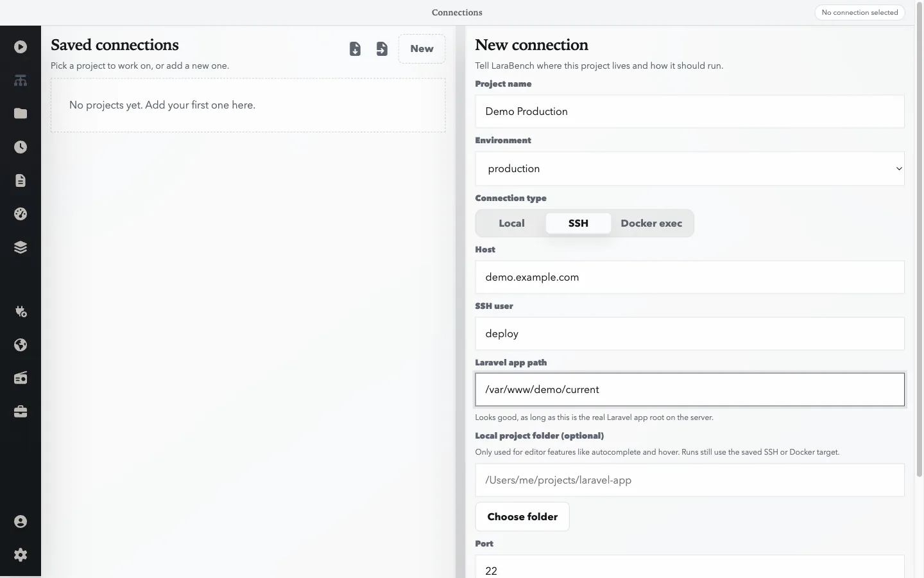
Task: Open the globe icon in sidebar
Action: click(x=21, y=345)
